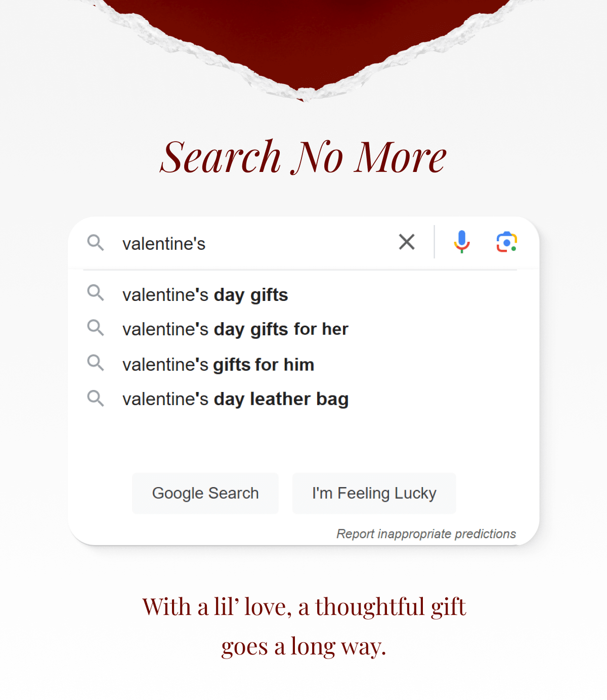The width and height of the screenshot is (607, 700).
Task: Clear the search query with the X icon
Action: (x=407, y=242)
